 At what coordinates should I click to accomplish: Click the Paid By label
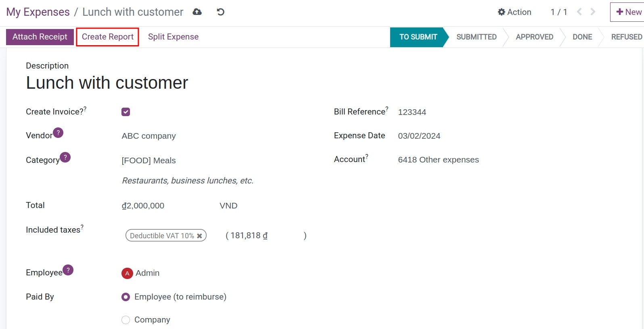40,297
